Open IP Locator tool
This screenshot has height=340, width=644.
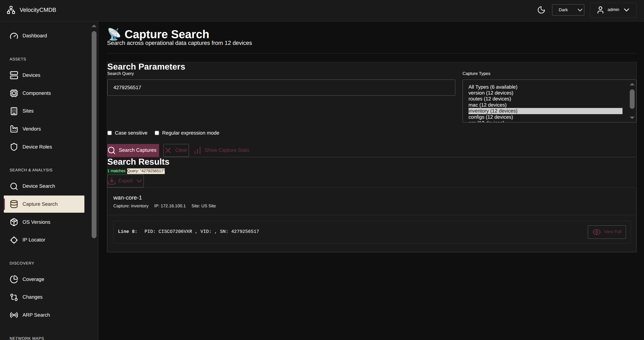tap(44, 240)
